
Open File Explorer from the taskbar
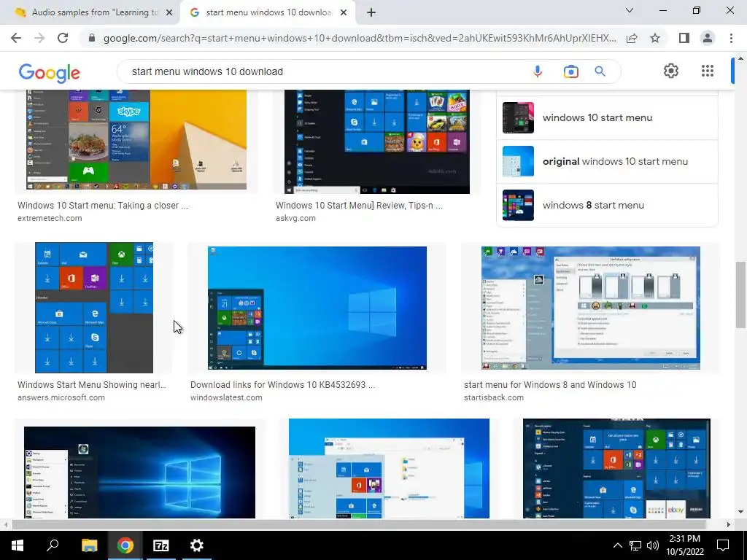point(89,545)
